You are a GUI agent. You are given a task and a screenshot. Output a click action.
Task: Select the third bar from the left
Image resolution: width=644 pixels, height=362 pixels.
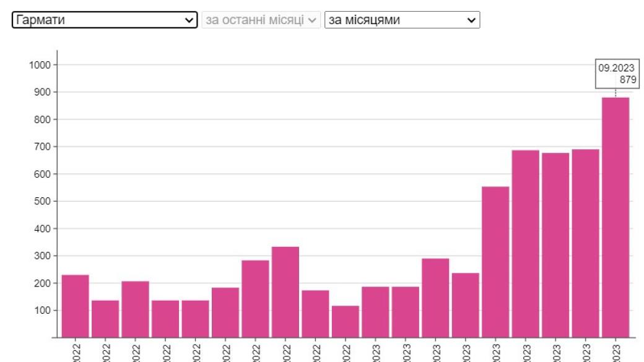click(135, 309)
